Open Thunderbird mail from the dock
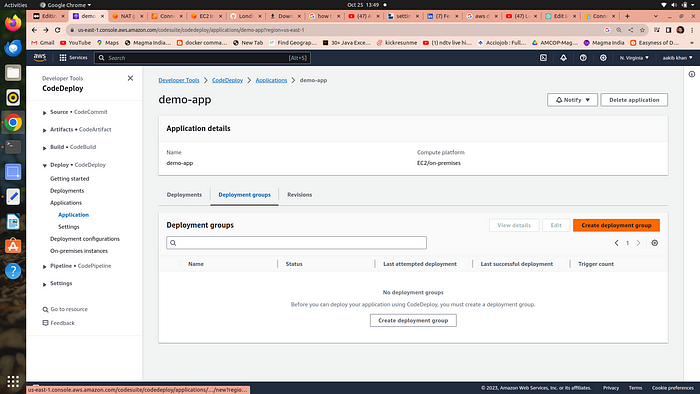The width and height of the screenshot is (700, 394). point(13,47)
